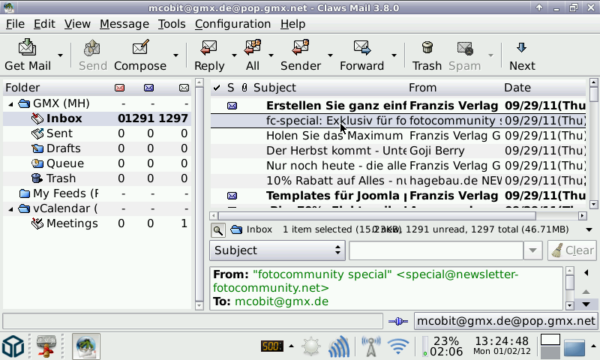Open the Tools menu
This screenshot has height=360, width=600.
point(172,24)
